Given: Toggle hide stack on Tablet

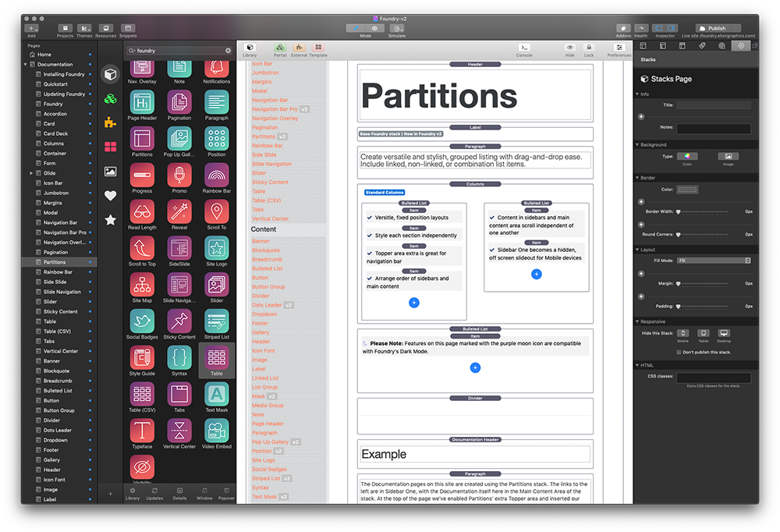Looking at the screenshot, I should 704,333.
